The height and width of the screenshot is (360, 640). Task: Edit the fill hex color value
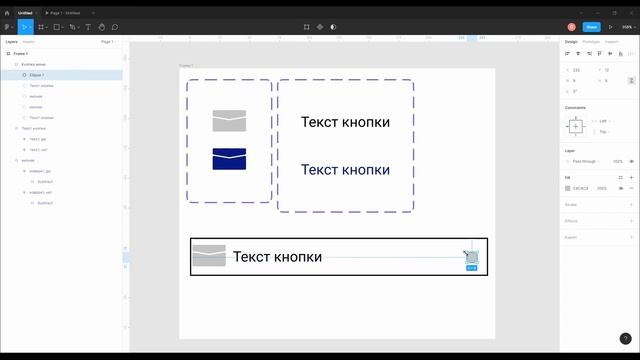pyautogui.click(x=580, y=188)
